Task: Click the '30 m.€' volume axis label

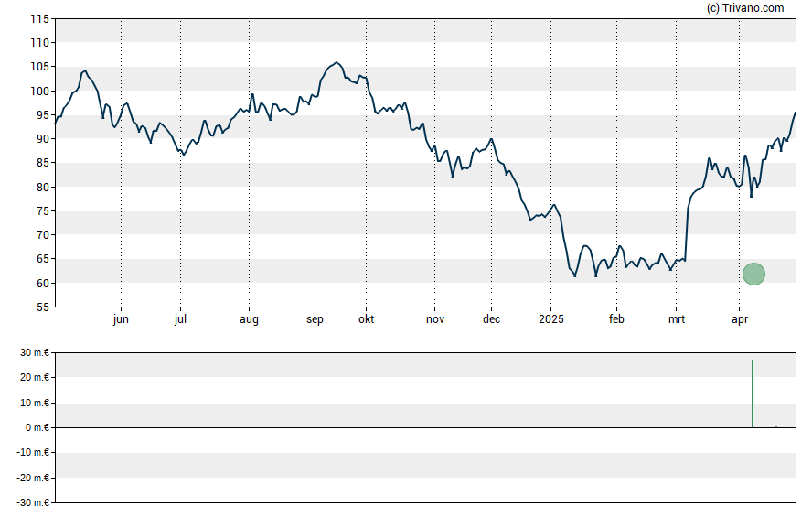Action: pyautogui.click(x=35, y=353)
